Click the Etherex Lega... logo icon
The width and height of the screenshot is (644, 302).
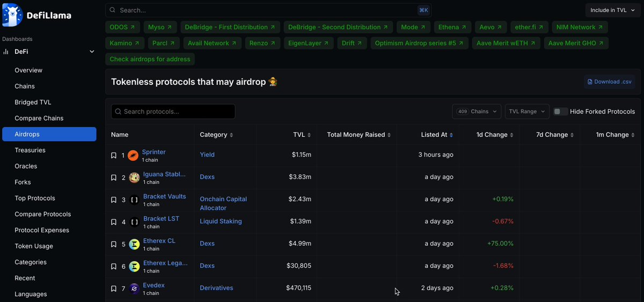point(134,267)
